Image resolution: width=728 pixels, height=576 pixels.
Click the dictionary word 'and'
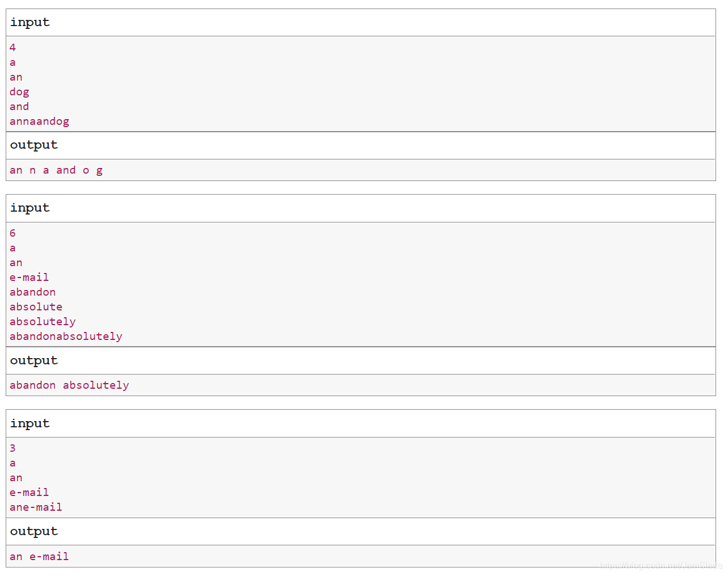tap(19, 107)
